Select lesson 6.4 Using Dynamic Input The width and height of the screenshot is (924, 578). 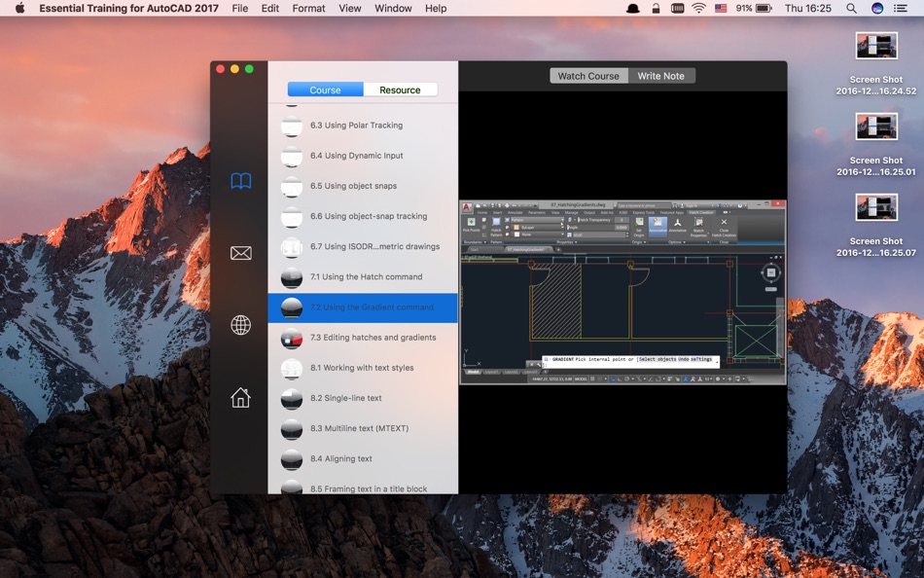[x=363, y=156]
